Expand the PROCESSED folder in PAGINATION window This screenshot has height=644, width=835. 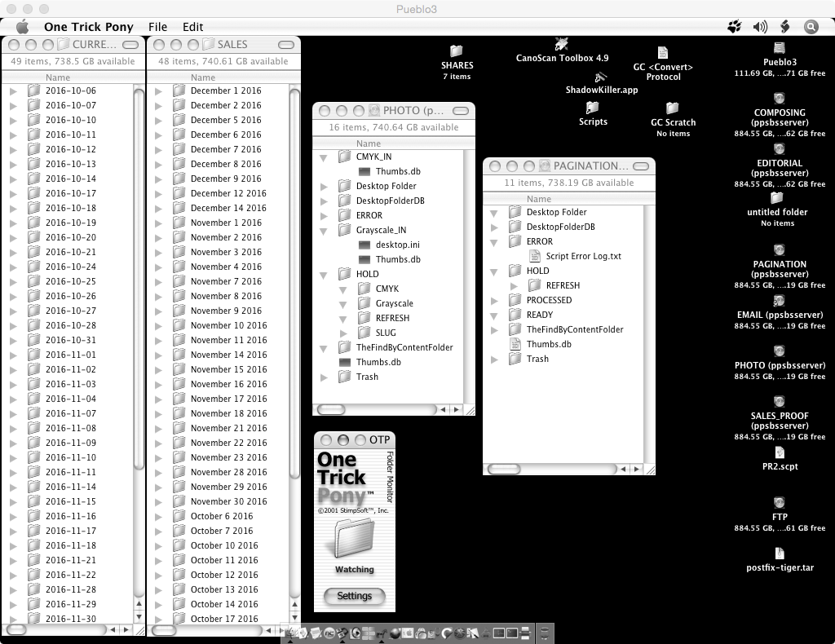pyautogui.click(x=494, y=301)
